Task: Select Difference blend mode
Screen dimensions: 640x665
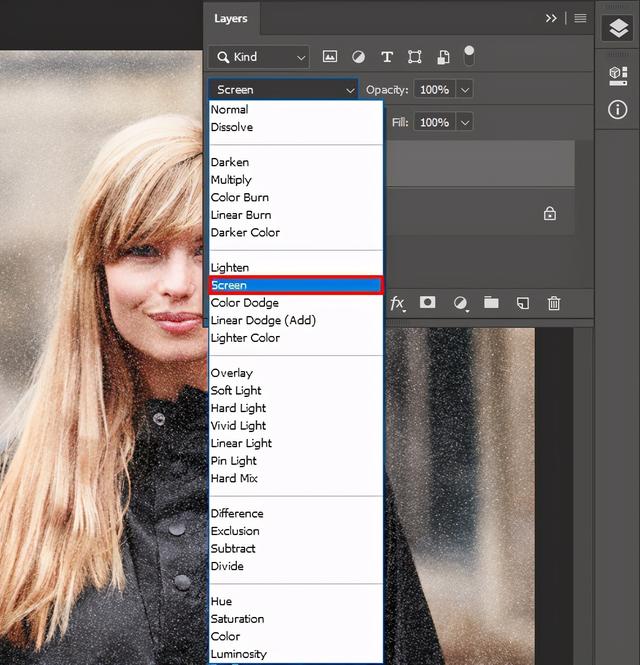Action: 296,513
